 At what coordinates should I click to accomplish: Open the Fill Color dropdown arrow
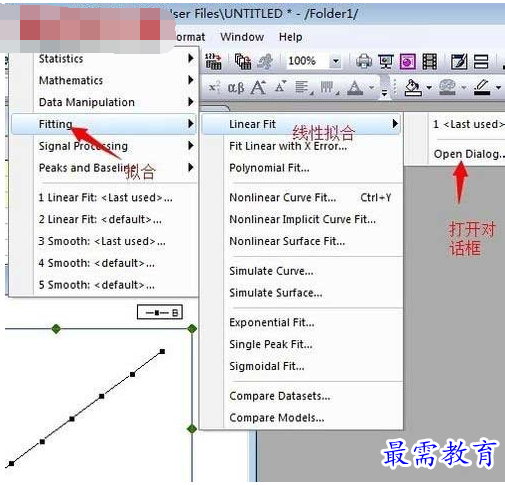point(429,88)
